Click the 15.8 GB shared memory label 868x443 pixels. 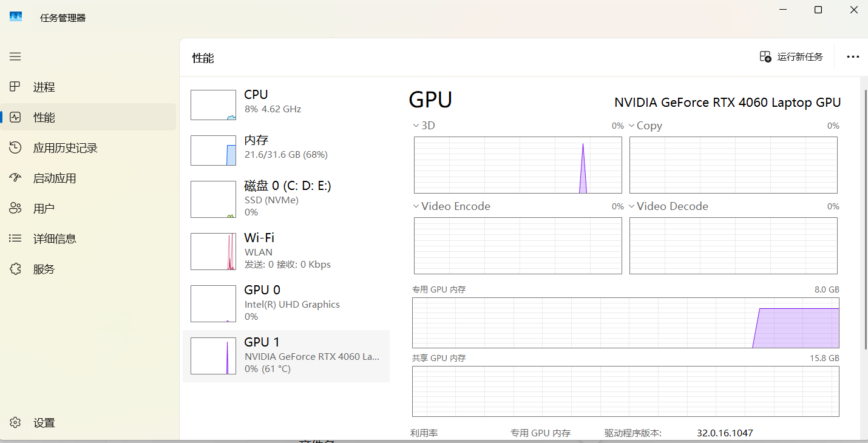(824, 359)
